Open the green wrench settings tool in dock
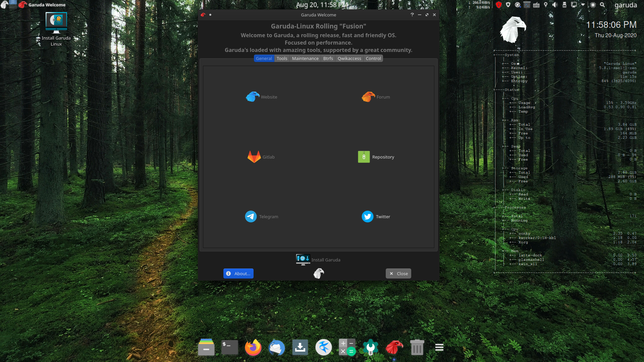 [371, 347]
